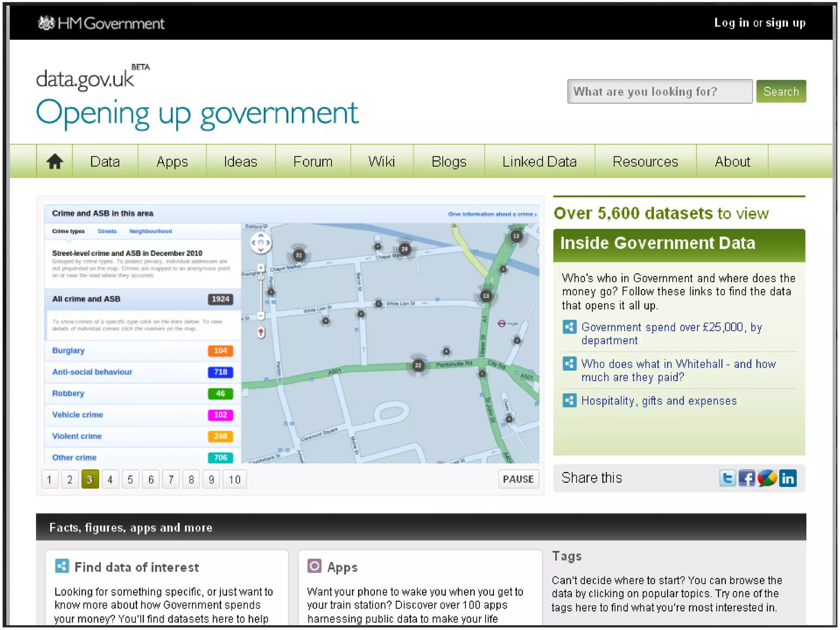This screenshot has height=630, width=840.
Task: Go to slide 5 of carousel
Action: [x=130, y=479]
